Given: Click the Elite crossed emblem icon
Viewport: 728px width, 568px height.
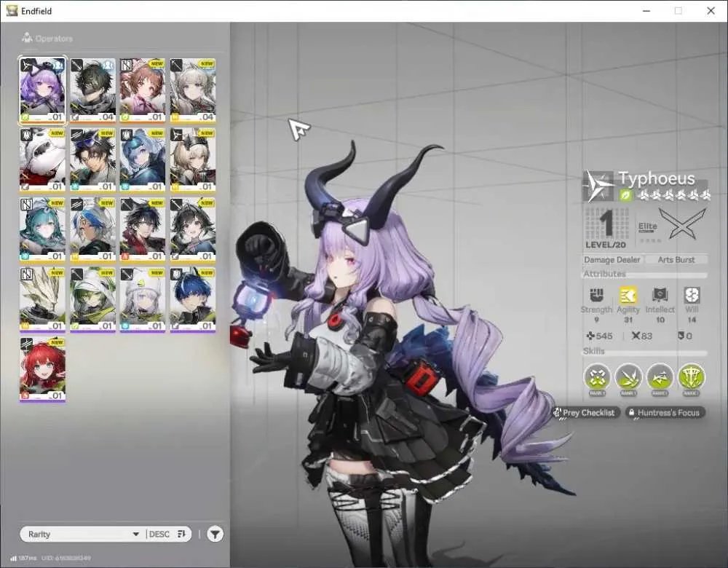Looking at the screenshot, I should click(x=683, y=224).
